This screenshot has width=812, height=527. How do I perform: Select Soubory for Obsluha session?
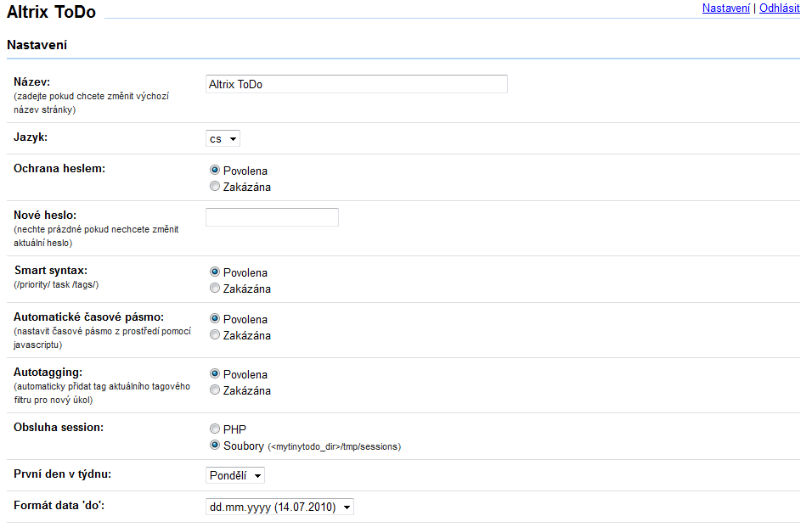(215, 446)
